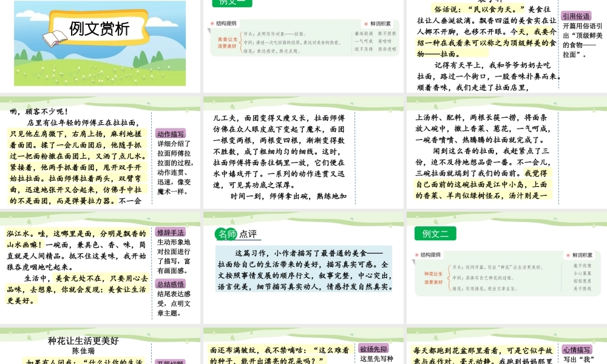Click the green 名师 badge in 名师点评
The height and width of the screenshot is (364, 607).
[x=226, y=234]
